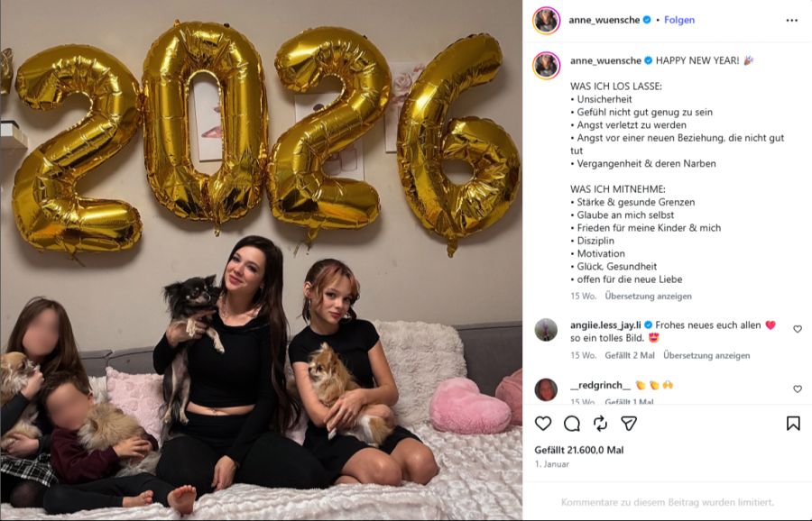Viewport: 812px width, 521px height.
Task: Click the angiie.less_jay.li avatar picture
Action: (546, 330)
